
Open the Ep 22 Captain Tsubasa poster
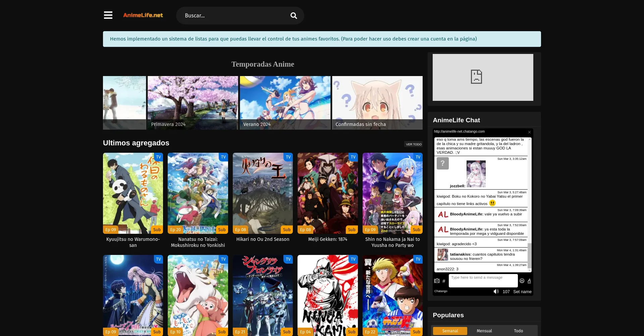[392, 295]
